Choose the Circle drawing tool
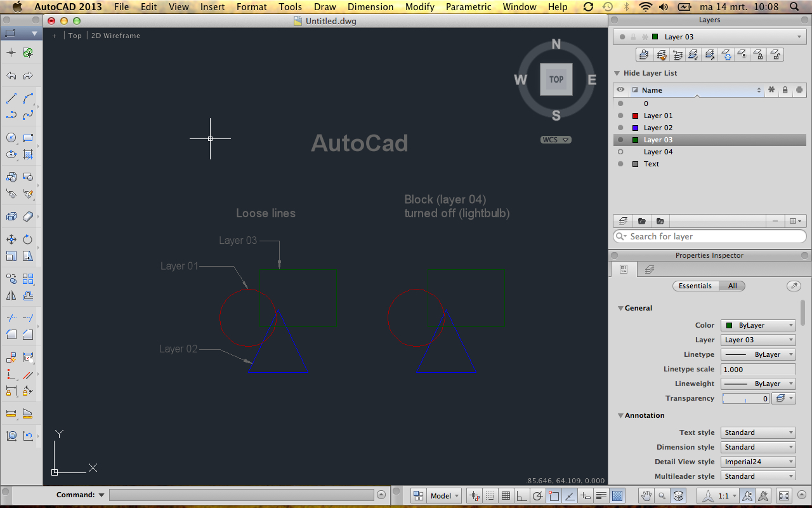This screenshot has height=508, width=812. 11,137
